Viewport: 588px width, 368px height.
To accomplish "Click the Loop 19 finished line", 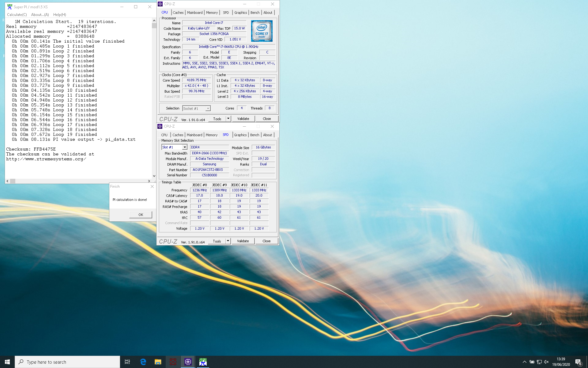I will (55, 135).
